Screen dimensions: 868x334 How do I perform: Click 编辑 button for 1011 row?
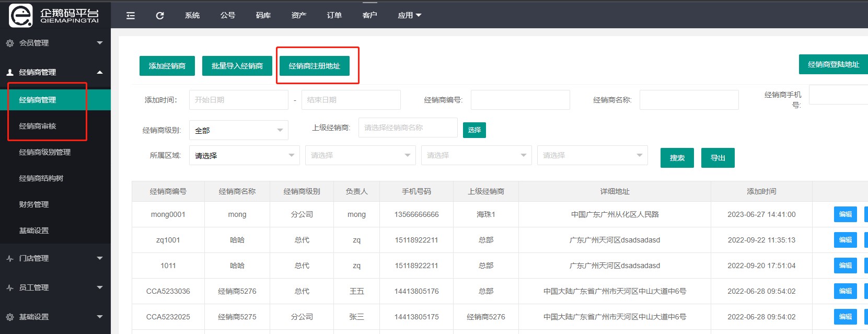(846, 266)
